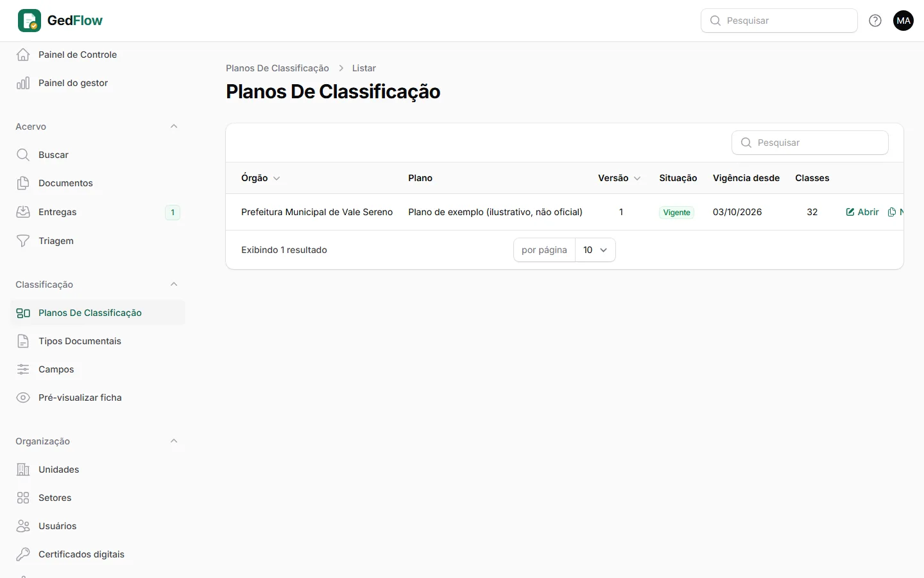Click 'Plano de exemplo (ilustrativo, não oficial)' cell
924x578 pixels.
point(495,212)
